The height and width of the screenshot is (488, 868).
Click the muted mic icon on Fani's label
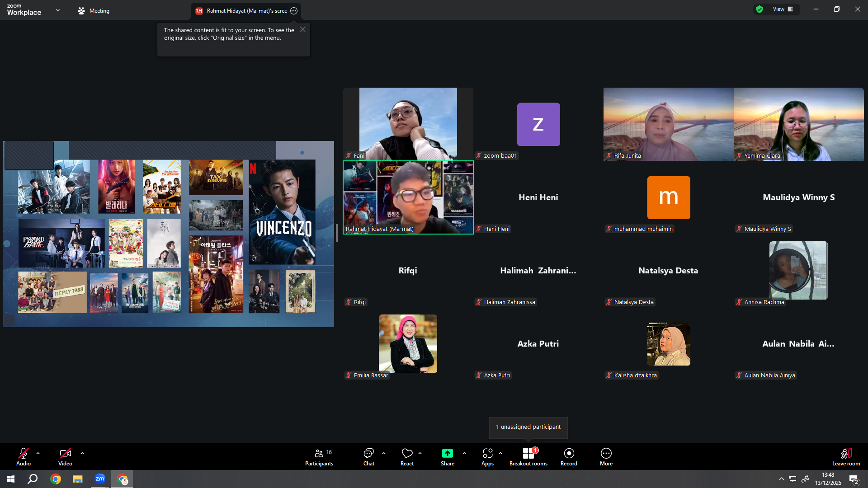(349, 155)
